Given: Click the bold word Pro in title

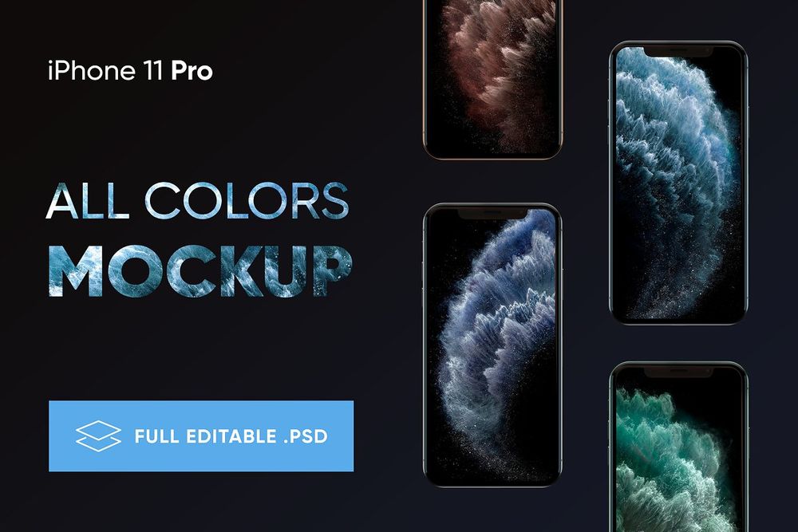Looking at the screenshot, I should (x=192, y=71).
